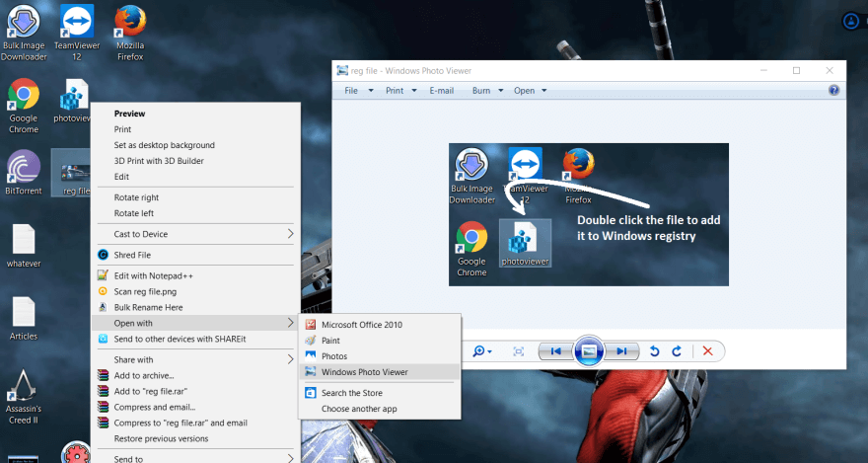Click SHAREit icon in context menu
This screenshot has height=463, width=868.
click(x=103, y=339)
